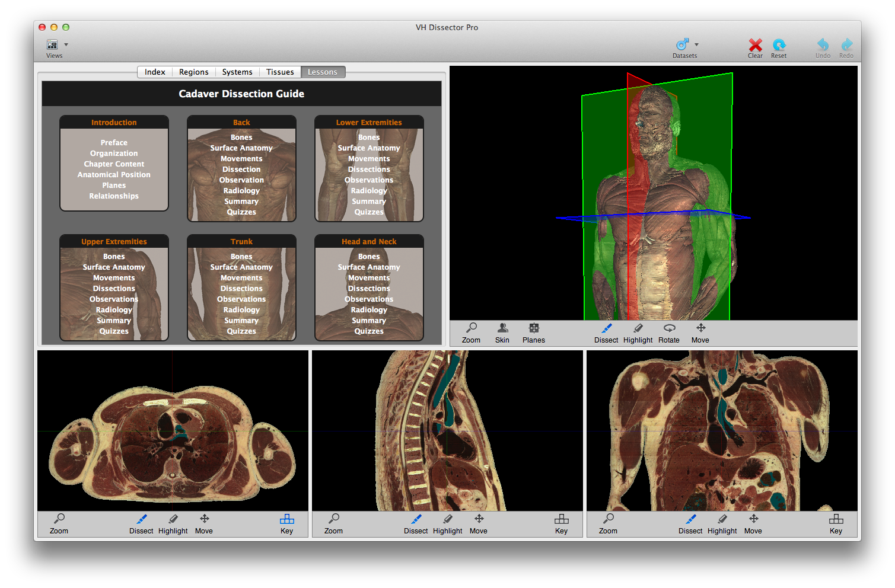Open Surface Anatomy under Head and Neck

[369, 267]
